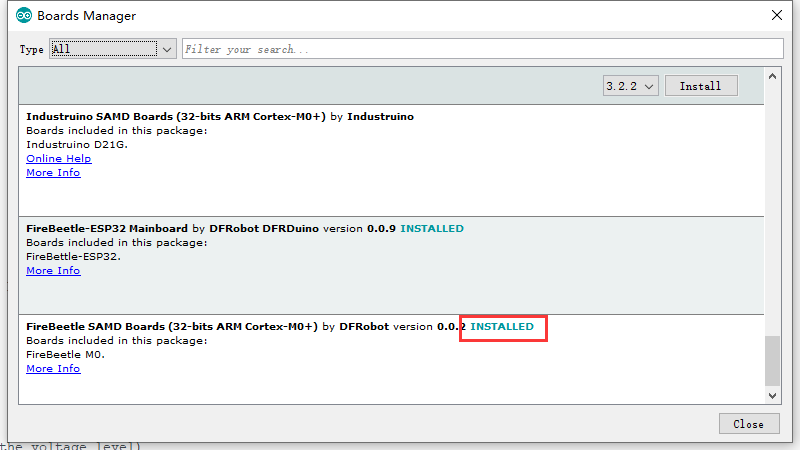Click the 'FireBeetle M0.' board text
The image size is (800, 450).
(x=65, y=355)
